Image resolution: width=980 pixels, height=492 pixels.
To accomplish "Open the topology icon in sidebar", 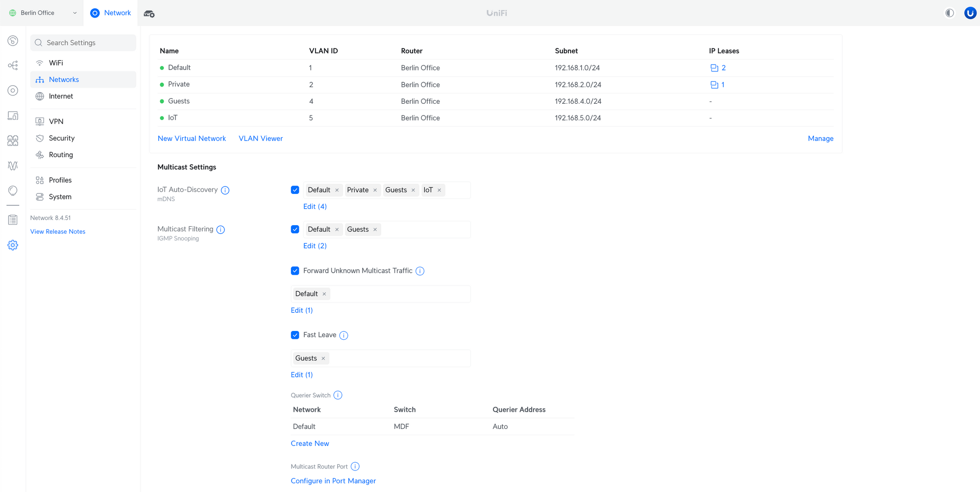I will click(x=13, y=66).
